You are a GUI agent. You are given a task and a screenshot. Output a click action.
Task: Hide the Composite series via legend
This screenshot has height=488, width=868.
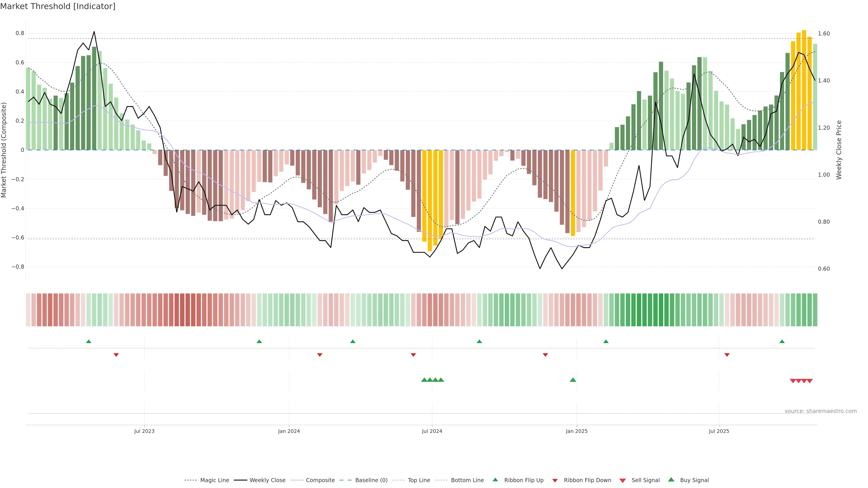pos(320,480)
